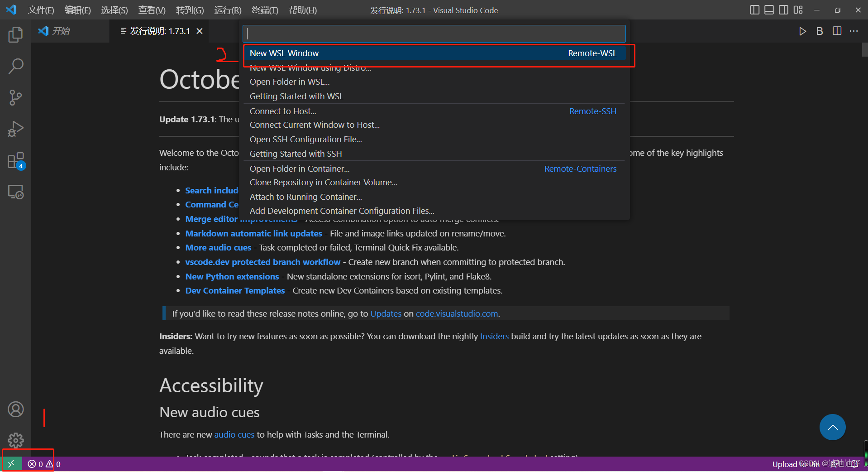Select Getting Started with SSH
Screen dimensions: 868x472
pyautogui.click(x=434, y=154)
